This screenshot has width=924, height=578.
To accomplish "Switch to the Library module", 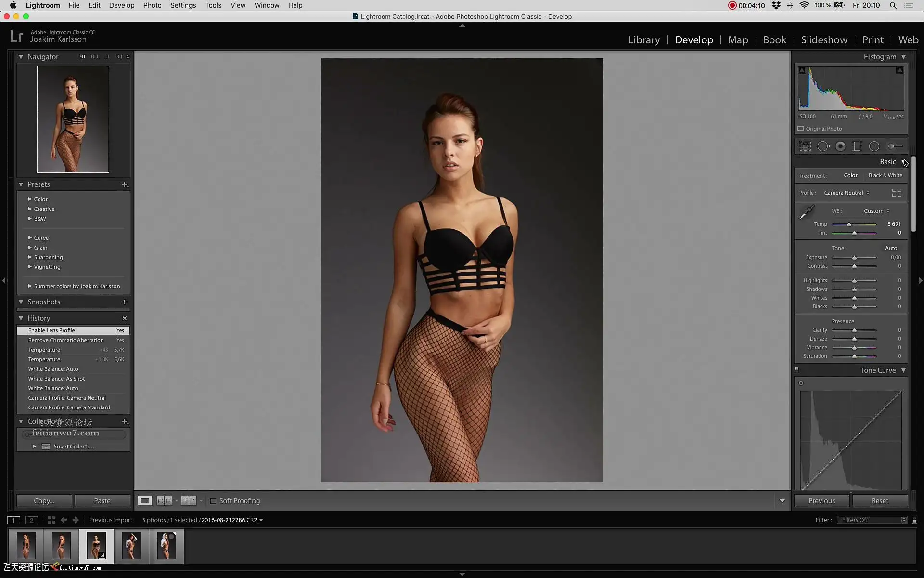I will (643, 40).
